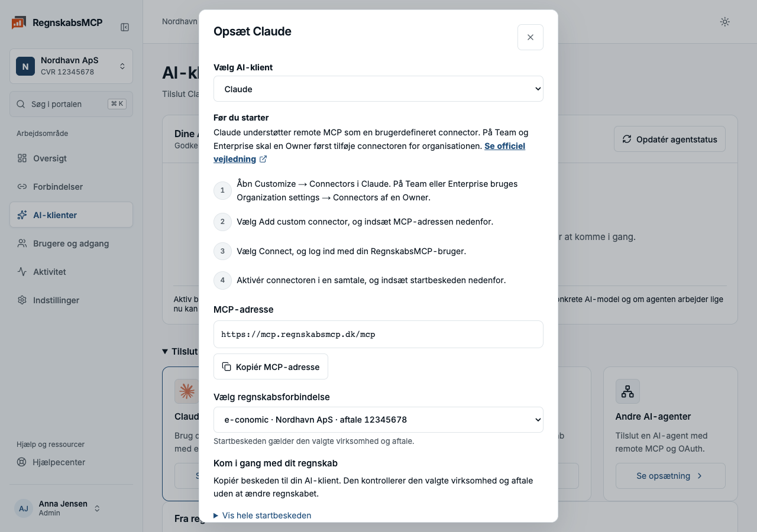The image size is (757, 532).
Task: Click the external link icon after vejledning
Action: coord(263,159)
